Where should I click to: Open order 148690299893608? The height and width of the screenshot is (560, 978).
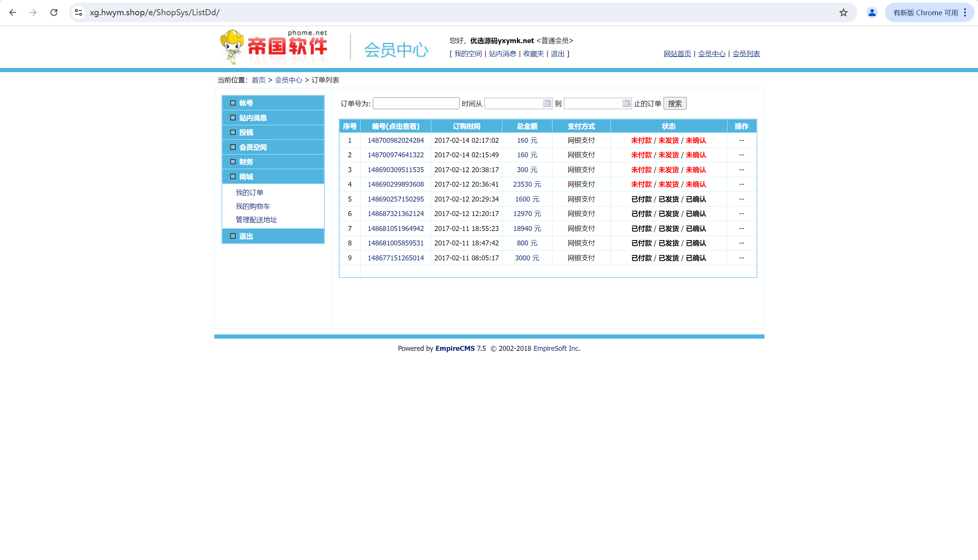tap(395, 184)
